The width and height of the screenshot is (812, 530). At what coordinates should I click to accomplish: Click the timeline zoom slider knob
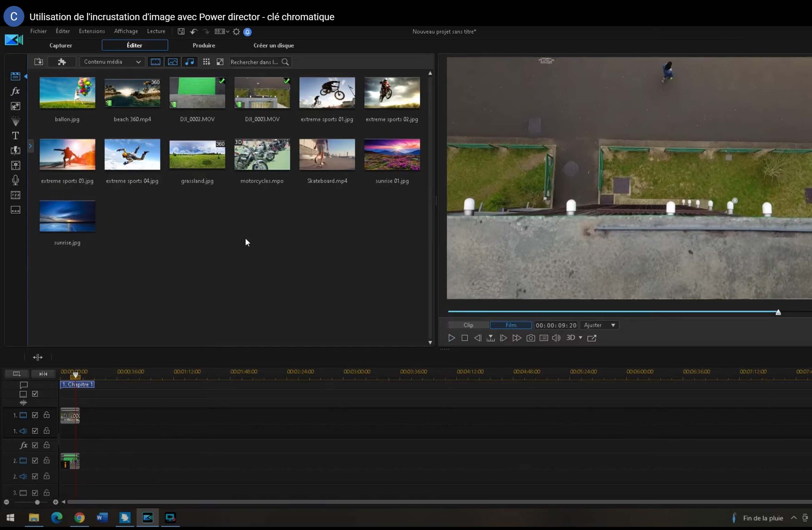[x=37, y=502]
